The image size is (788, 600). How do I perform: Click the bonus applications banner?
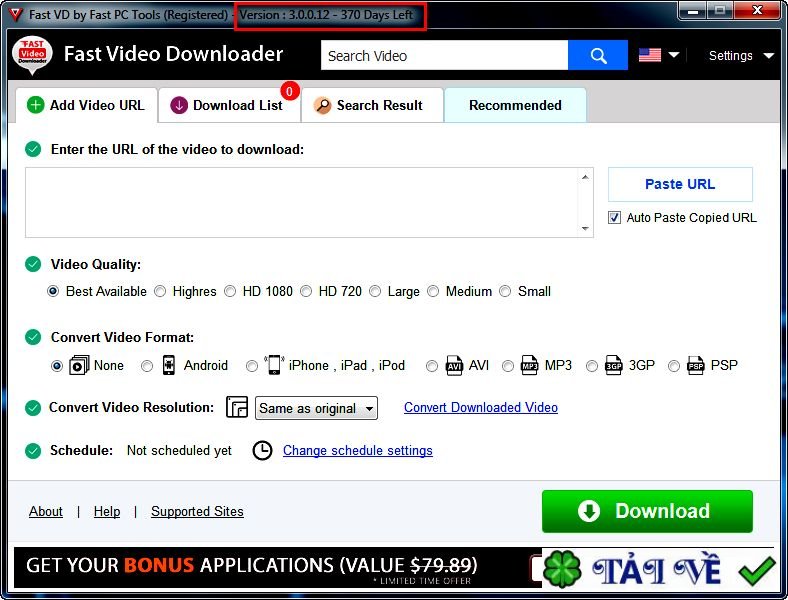(x=277, y=567)
